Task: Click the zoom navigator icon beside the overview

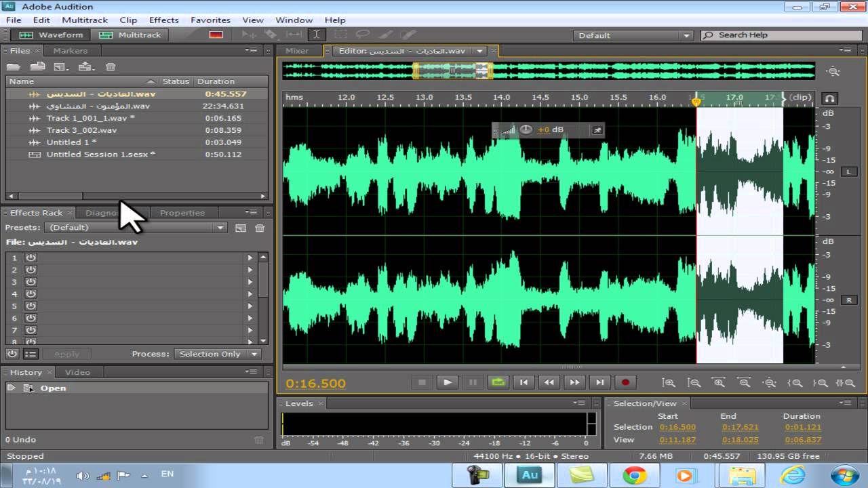Action: pyautogui.click(x=833, y=71)
